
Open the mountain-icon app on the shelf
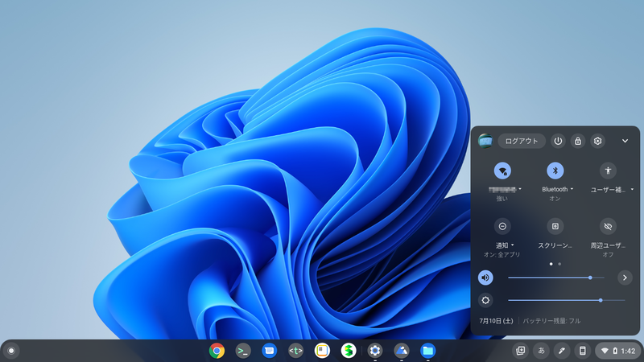point(401,351)
